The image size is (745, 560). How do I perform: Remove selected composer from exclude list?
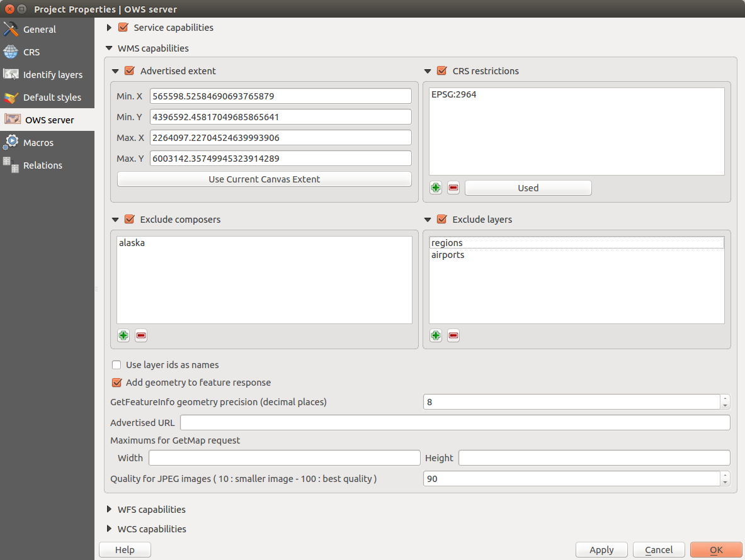tap(141, 336)
